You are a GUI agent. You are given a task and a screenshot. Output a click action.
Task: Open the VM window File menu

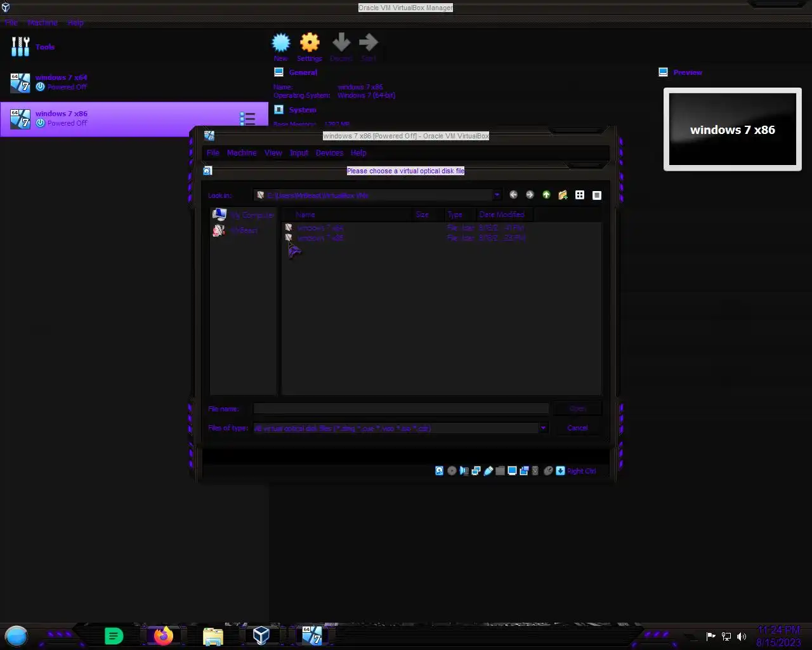coord(213,153)
